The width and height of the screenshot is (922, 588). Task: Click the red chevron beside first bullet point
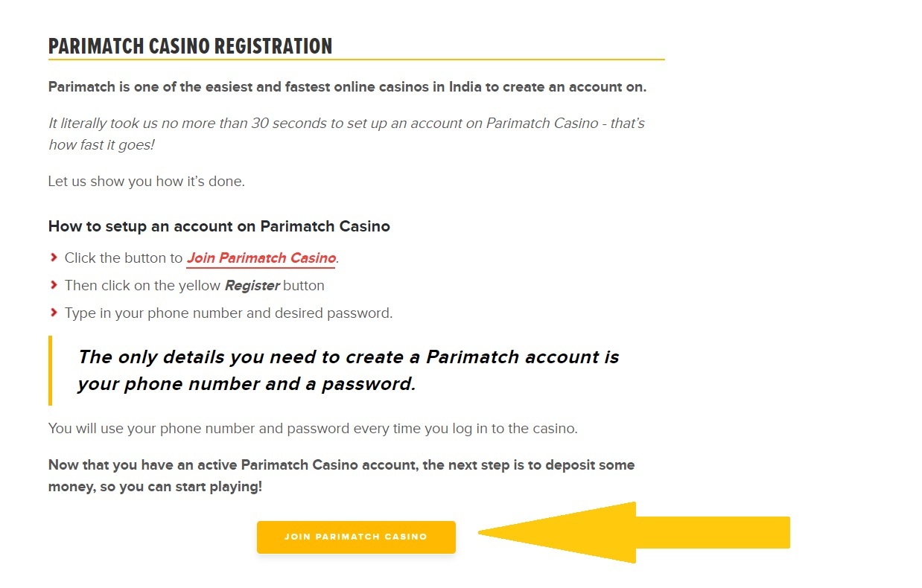(x=54, y=258)
